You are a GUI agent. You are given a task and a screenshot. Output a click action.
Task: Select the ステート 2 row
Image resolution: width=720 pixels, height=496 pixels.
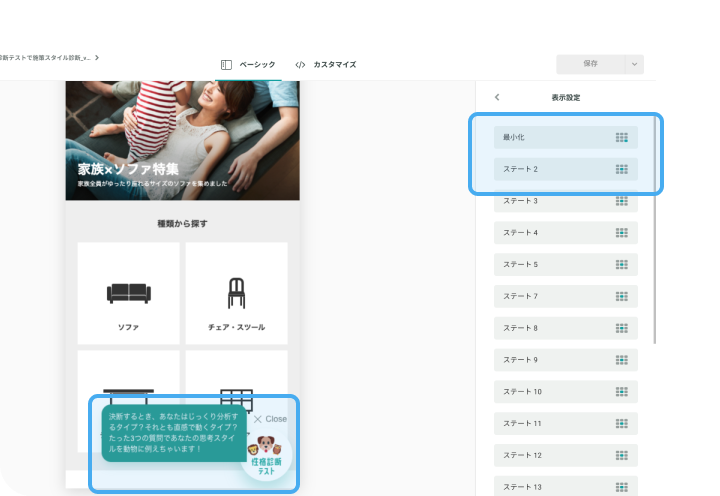566,169
